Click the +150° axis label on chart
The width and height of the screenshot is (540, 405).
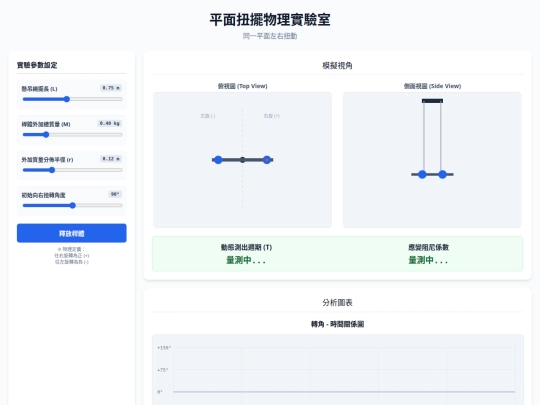coord(164,348)
